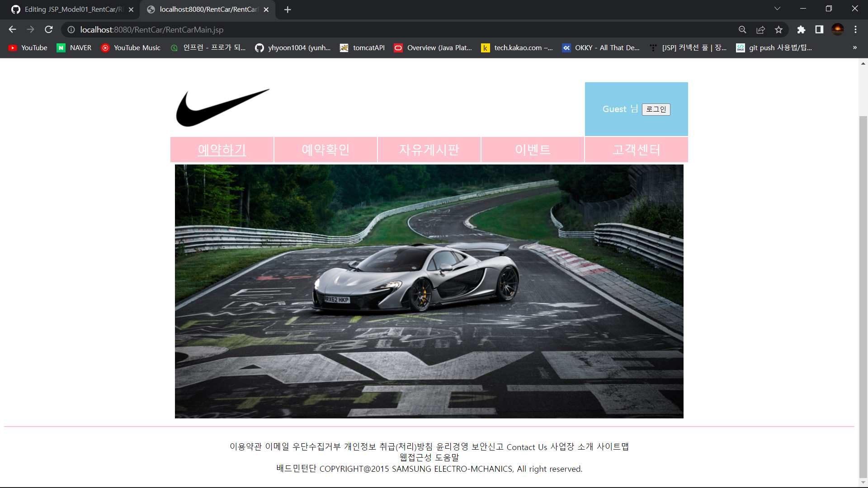Select the 자유게시판 menu item
Viewport: 868px width, 488px height.
[x=429, y=150]
